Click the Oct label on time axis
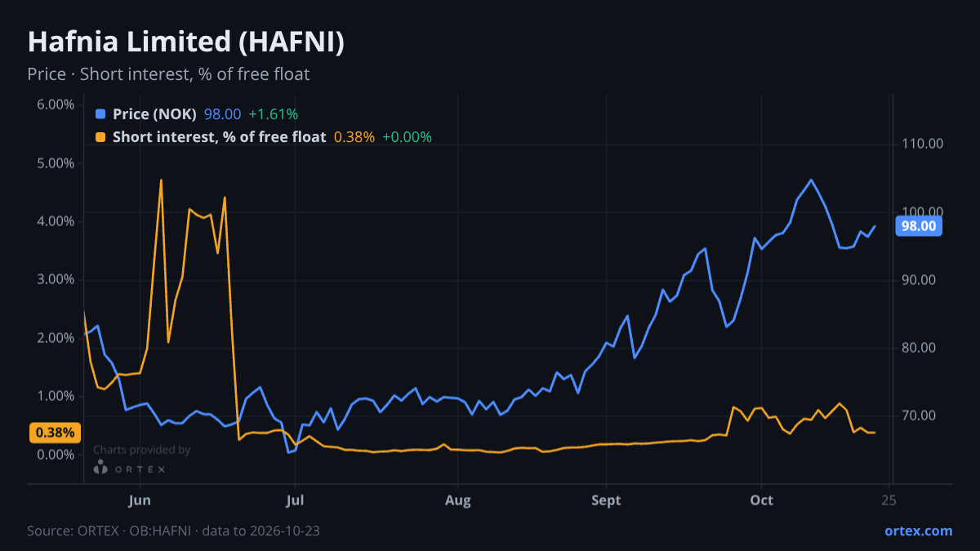Screen dimensions: 980x551 [761, 500]
